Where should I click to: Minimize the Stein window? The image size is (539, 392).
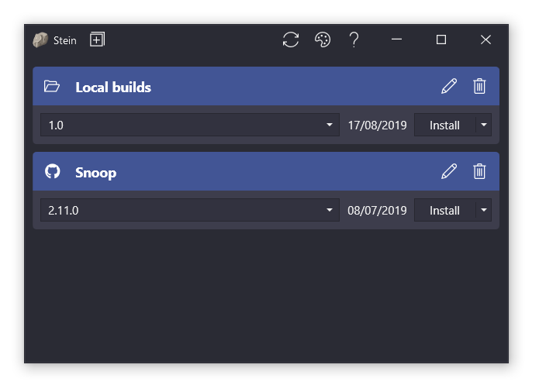[396, 40]
